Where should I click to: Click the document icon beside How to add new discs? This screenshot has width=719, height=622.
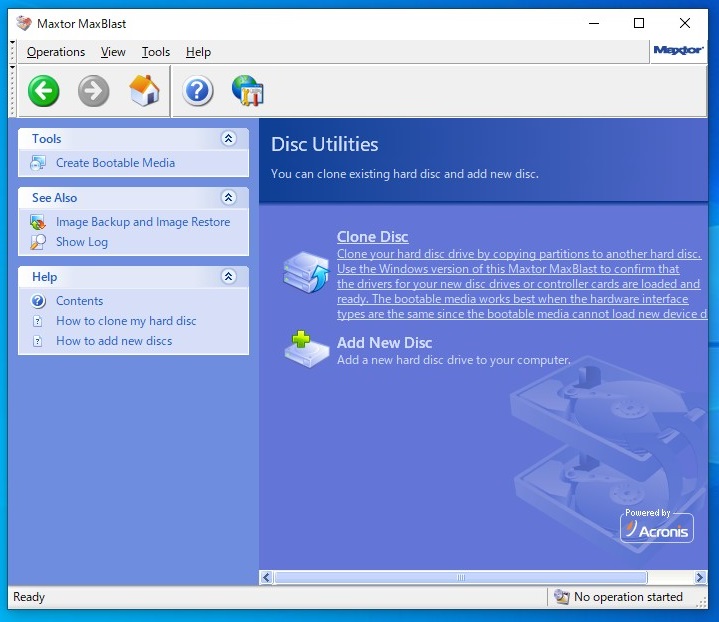[38, 341]
